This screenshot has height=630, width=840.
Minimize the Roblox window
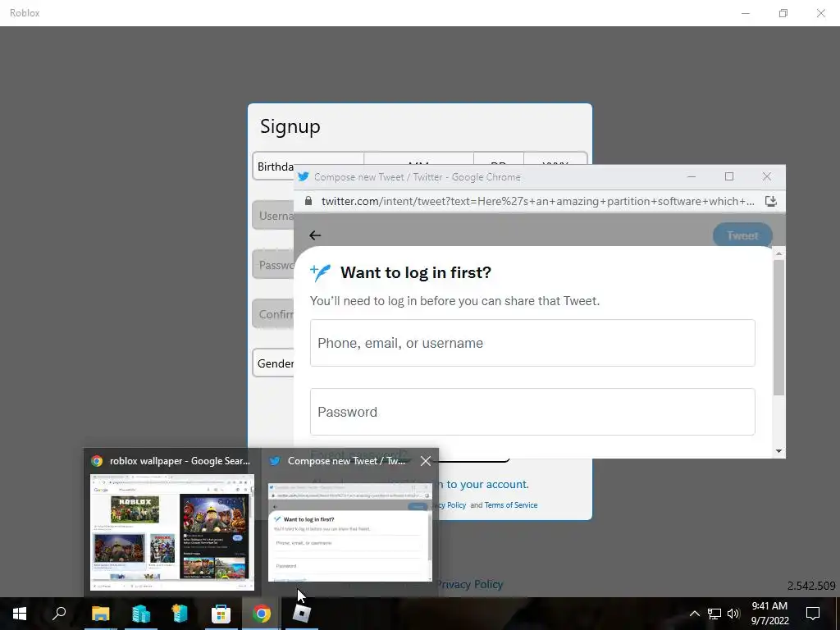tap(745, 13)
